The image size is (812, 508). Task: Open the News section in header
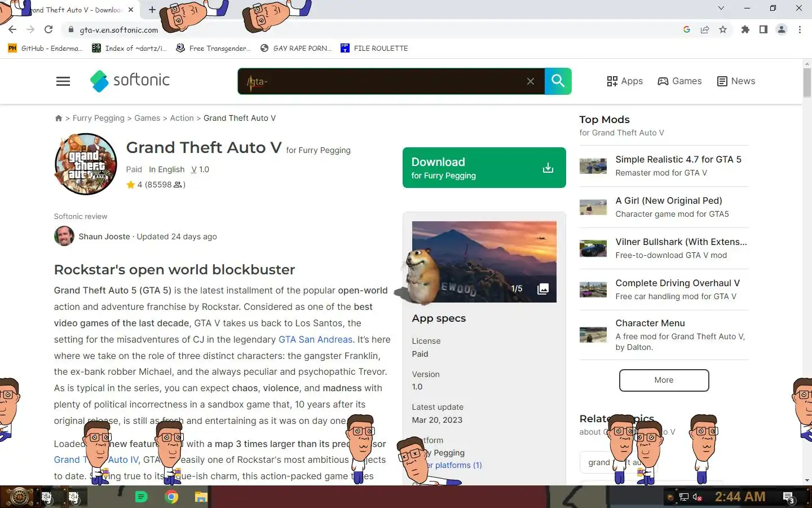(736, 81)
